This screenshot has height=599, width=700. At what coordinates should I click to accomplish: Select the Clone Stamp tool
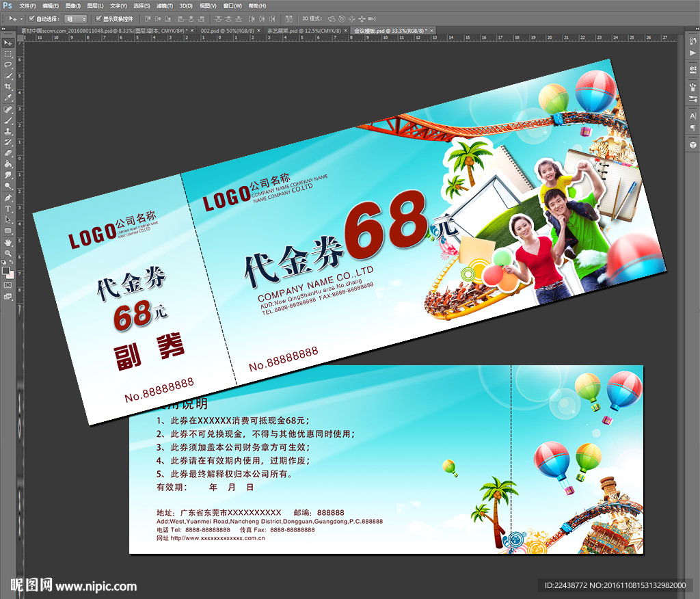[8, 131]
